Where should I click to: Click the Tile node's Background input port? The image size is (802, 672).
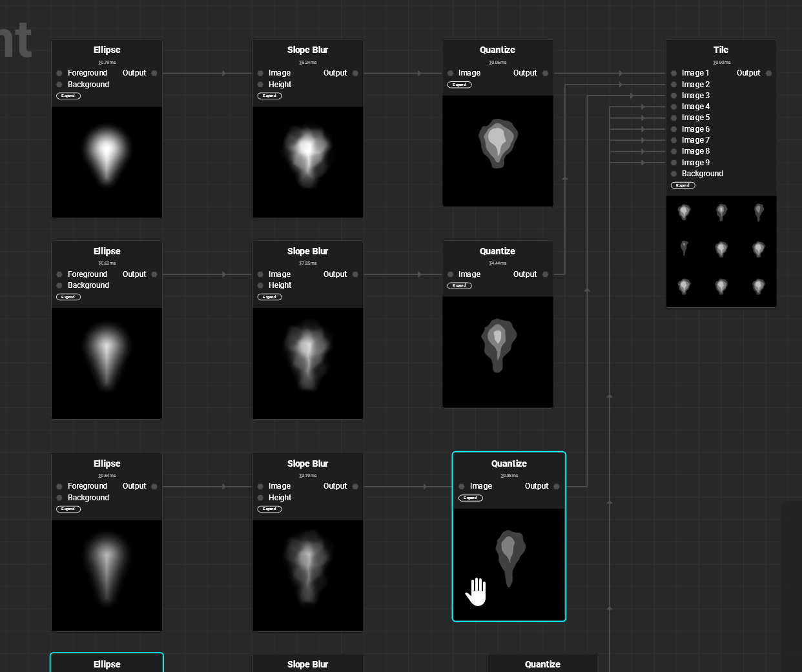click(673, 174)
